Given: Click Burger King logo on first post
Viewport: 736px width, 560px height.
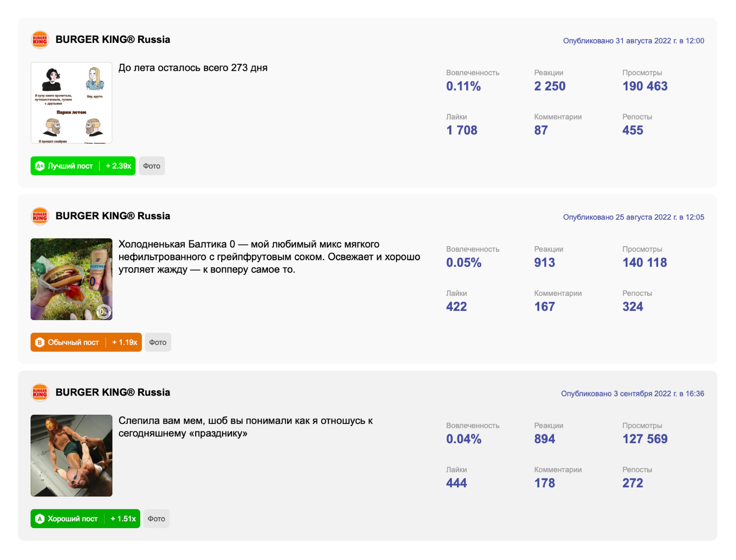Looking at the screenshot, I should 40,39.
